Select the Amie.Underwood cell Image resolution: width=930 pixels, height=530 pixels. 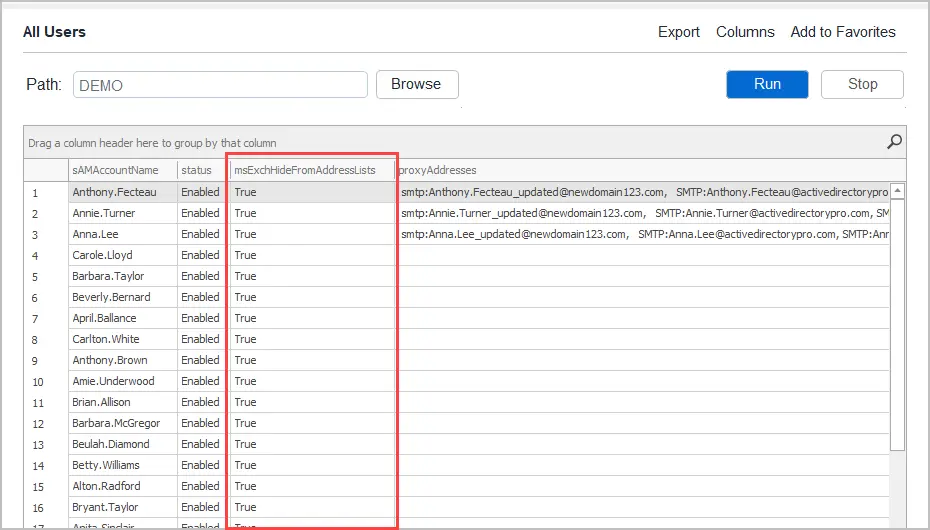pyautogui.click(x=122, y=381)
